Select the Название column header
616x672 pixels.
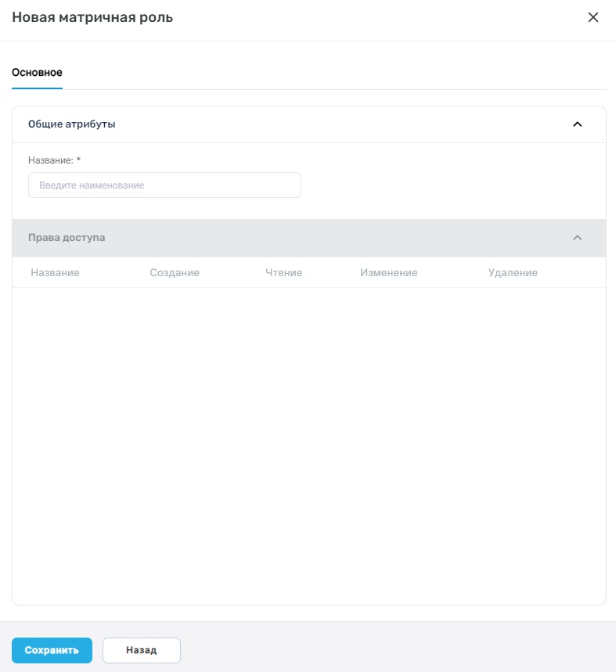pyautogui.click(x=55, y=272)
